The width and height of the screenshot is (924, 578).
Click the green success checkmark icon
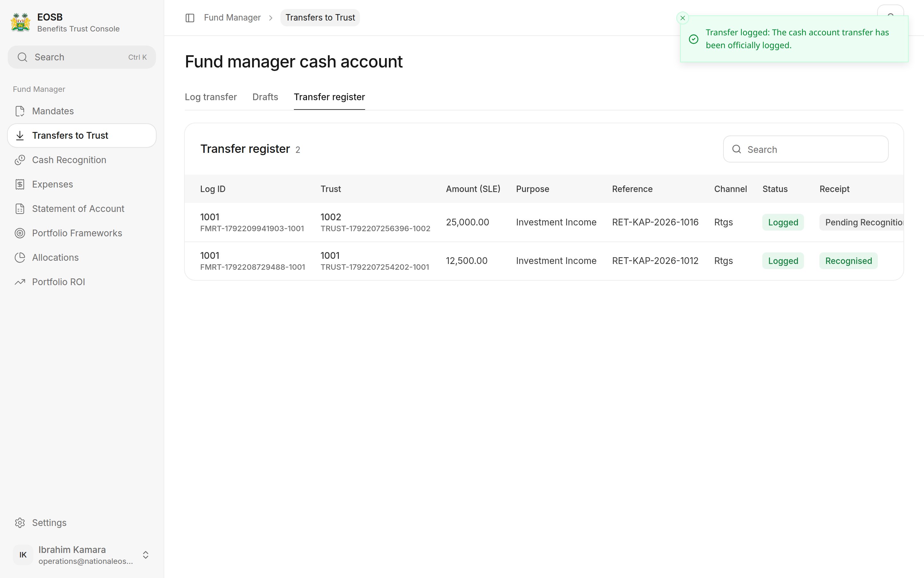pyautogui.click(x=694, y=39)
